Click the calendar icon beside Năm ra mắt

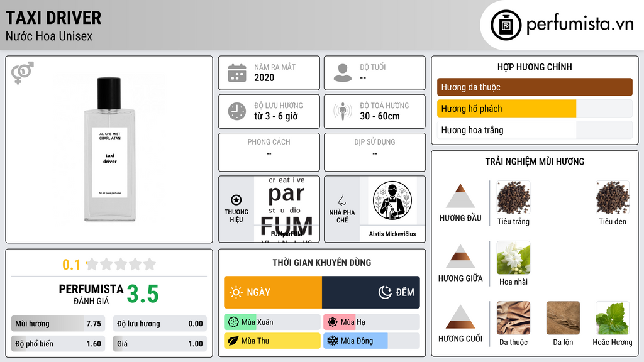click(237, 73)
